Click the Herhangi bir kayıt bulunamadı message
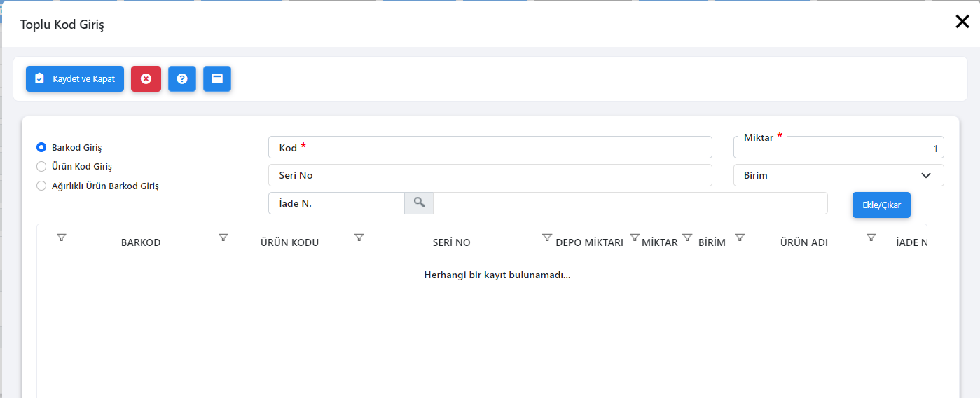The height and width of the screenshot is (398, 980). 497,275
